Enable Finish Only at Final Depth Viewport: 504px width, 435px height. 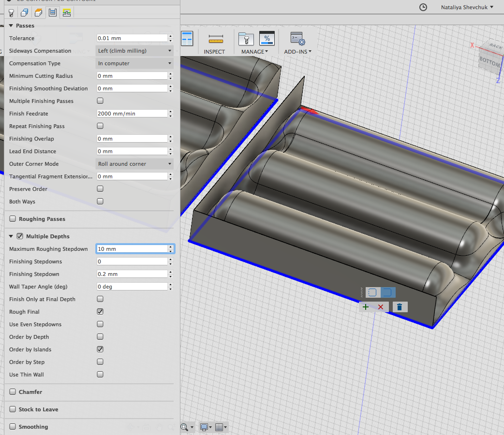click(x=100, y=299)
